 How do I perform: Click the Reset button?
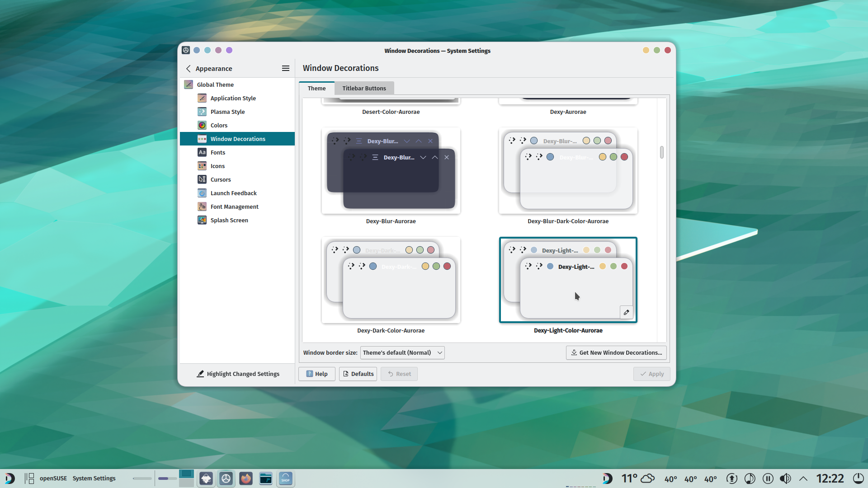click(399, 374)
